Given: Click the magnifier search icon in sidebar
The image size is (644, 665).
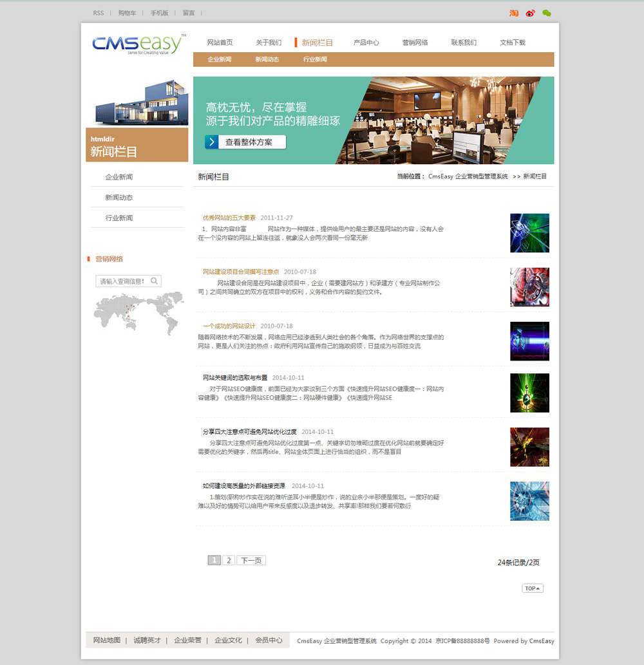Looking at the screenshot, I should [155, 281].
